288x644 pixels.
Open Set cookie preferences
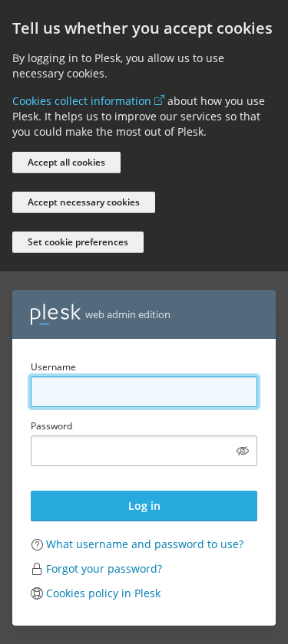coord(78,242)
